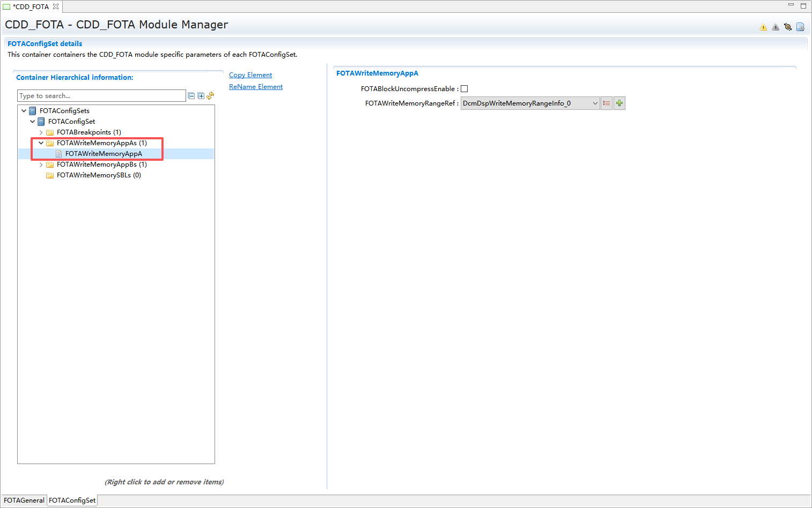Click the list icon beside FOTAWriteMemoryRangeRef

click(607, 103)
